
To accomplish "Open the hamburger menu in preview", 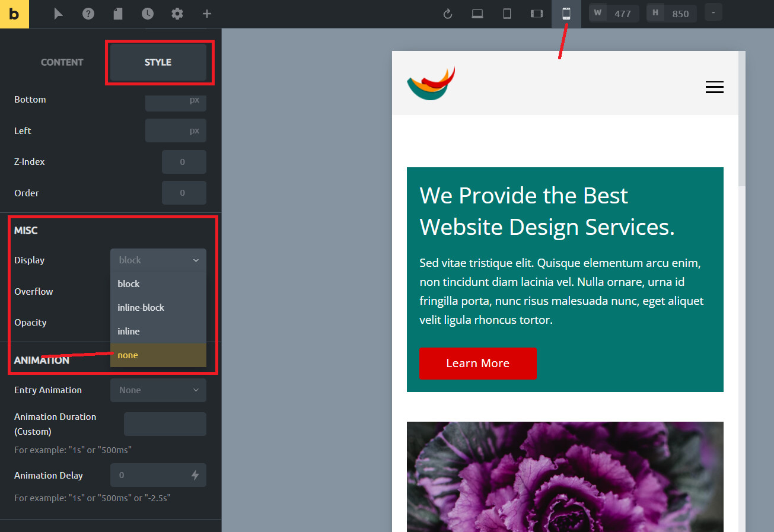I will (714, 87).
